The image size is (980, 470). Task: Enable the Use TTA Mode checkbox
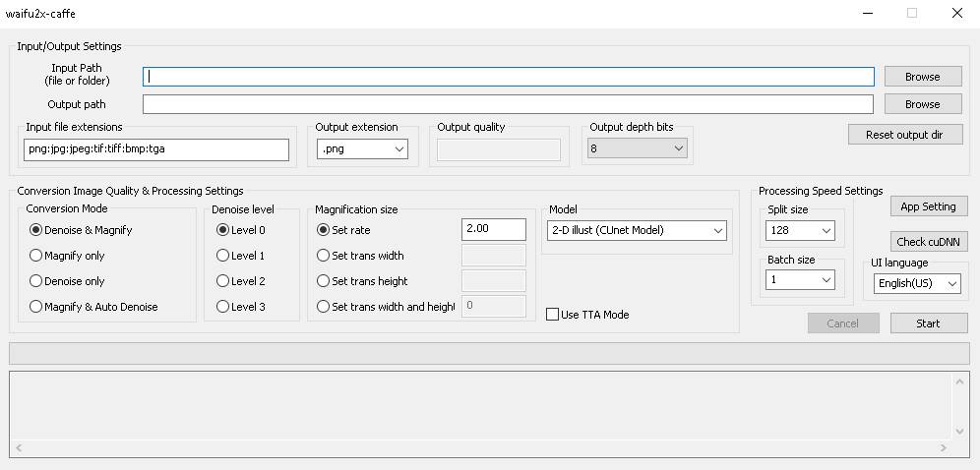(587, 315)
